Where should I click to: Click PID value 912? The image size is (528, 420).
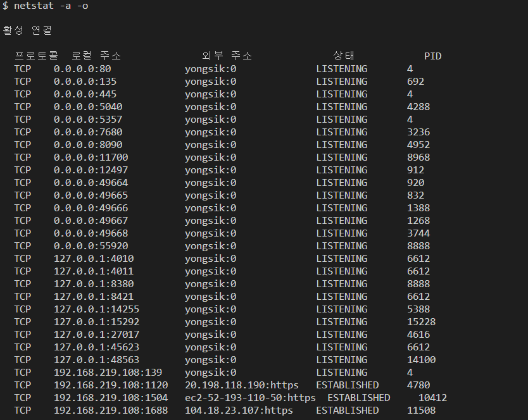pos(415,170)
